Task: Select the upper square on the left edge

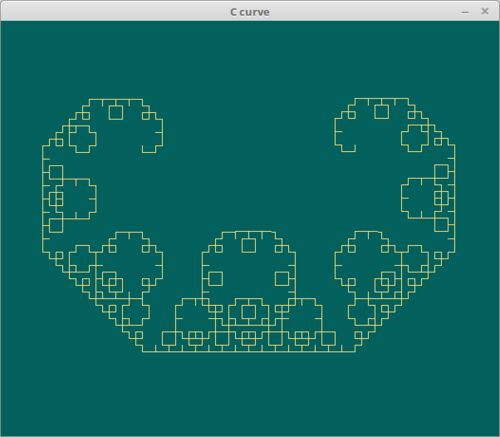Action: pos(56,172)
